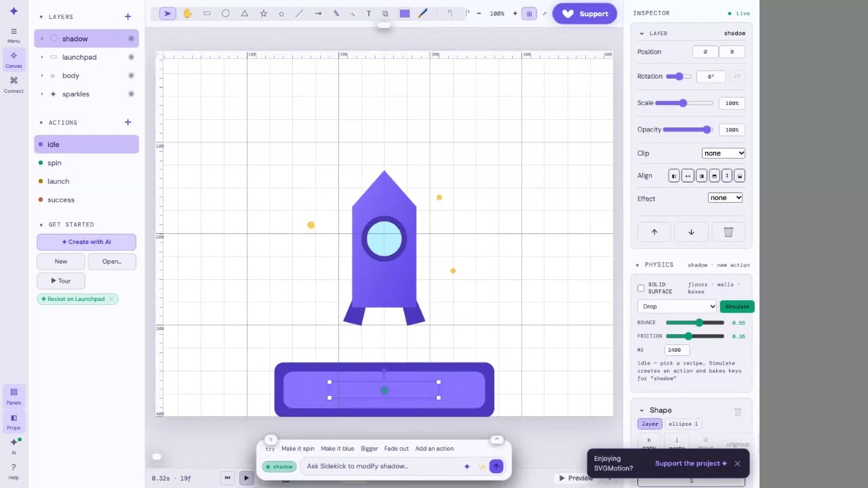Click the paintbrush style tool
This screenshot has height=488, width=868.
click(423, 14)
